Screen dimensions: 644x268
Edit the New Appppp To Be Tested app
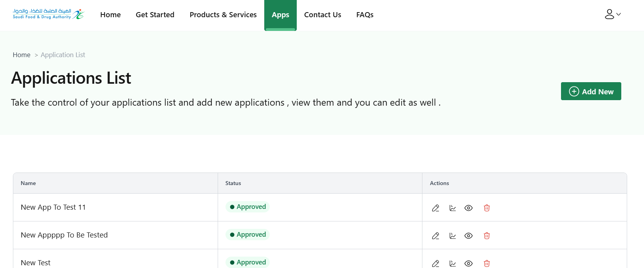click(435, 236)
